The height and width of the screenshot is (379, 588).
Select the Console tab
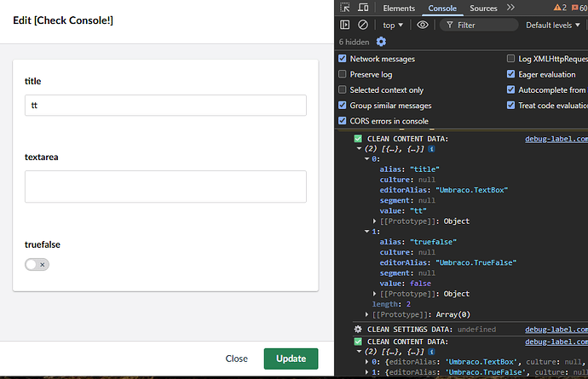tap(442, 8)
